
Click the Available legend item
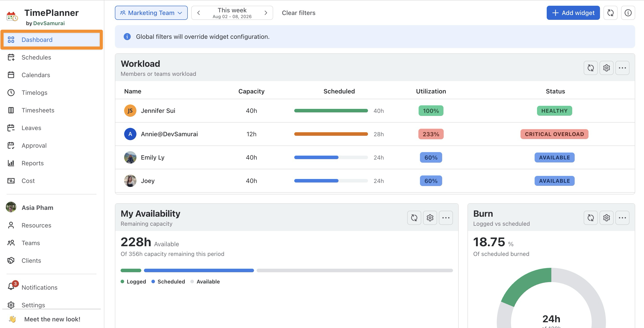205,281
